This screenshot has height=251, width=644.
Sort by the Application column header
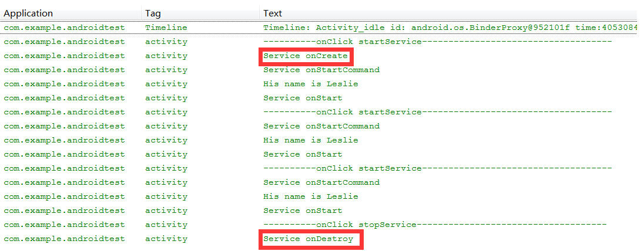pyautogui.click(x=28, y=13)
